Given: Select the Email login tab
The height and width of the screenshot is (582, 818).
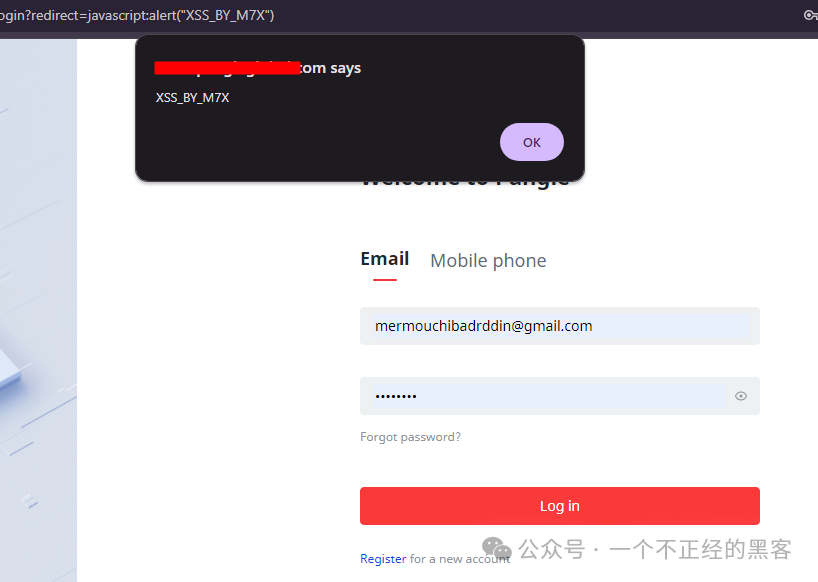Looking at the screenshot, I should (x=384, y=259).
